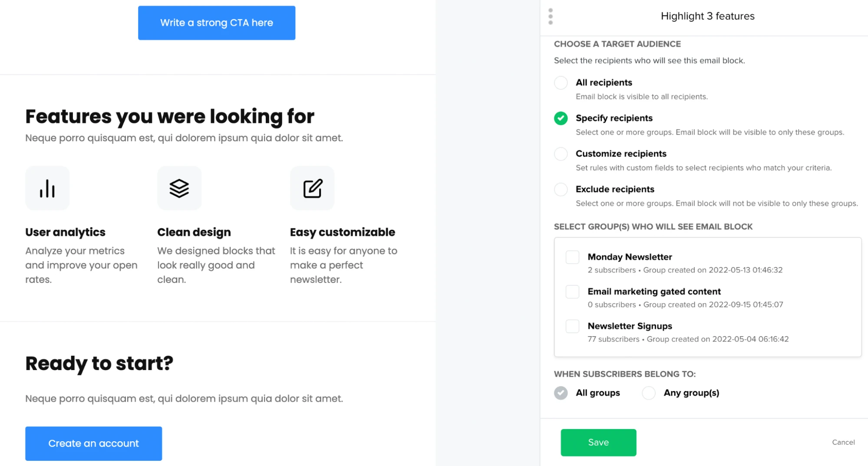Click the Features you were looking for heading
868x466 pixels.
[169, 116]
